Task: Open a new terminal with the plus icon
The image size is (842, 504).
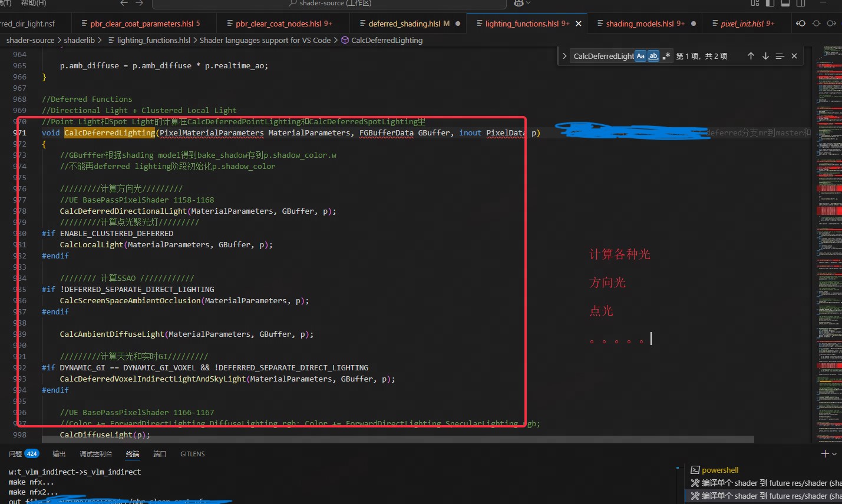Action: [825, 454]
